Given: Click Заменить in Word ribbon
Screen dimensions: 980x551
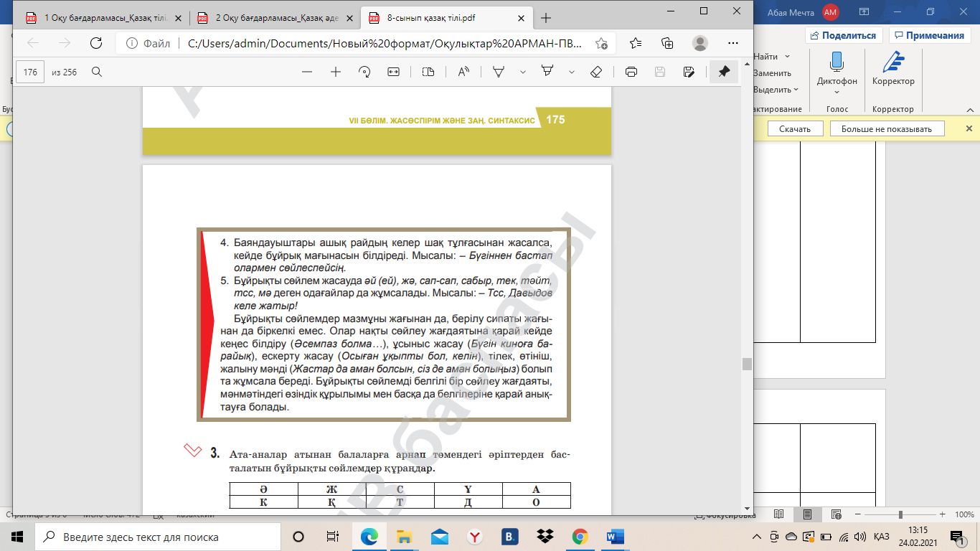Looking at the screenshot, I should pos(772,73).
